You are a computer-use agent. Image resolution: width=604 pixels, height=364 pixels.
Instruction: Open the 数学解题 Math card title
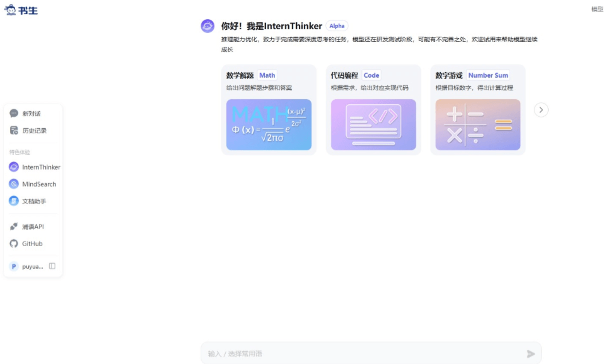click(240, 75)
